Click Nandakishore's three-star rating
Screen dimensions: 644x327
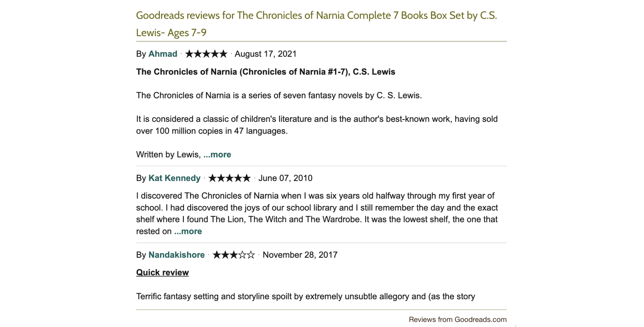click(234, 255)
